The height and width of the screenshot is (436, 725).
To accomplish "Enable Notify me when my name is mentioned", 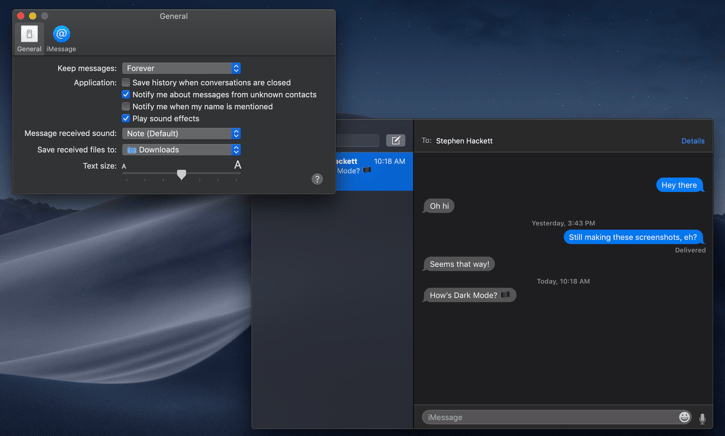I will point(126,106).
